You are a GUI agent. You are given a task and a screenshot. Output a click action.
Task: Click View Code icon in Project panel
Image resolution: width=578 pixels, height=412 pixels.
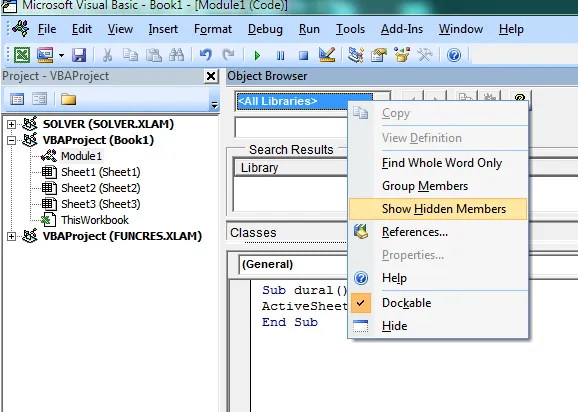point(17,99)
